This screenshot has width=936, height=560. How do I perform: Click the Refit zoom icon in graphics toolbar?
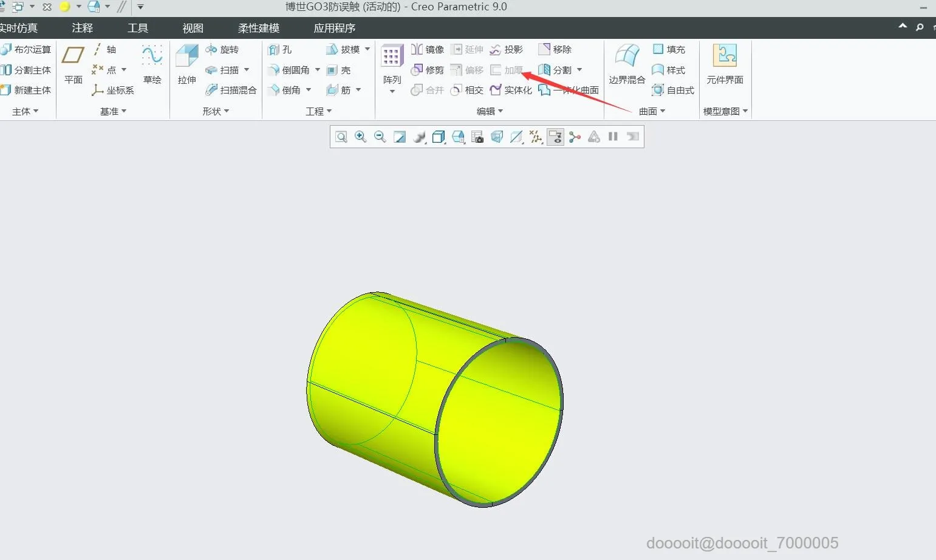[x=341, y=137]
